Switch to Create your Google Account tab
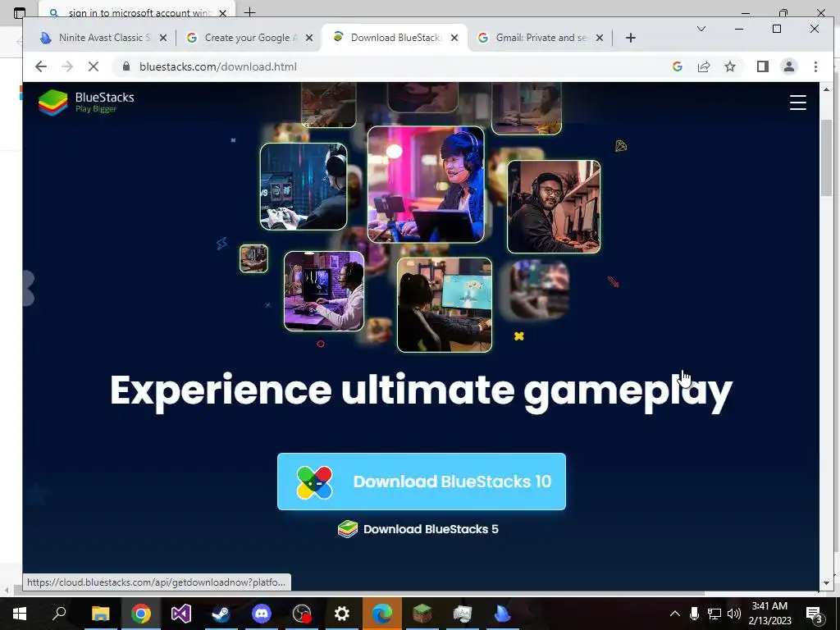The width and height of the screenshot is (840, 630). pyautogui.click(x=249, y=38)
